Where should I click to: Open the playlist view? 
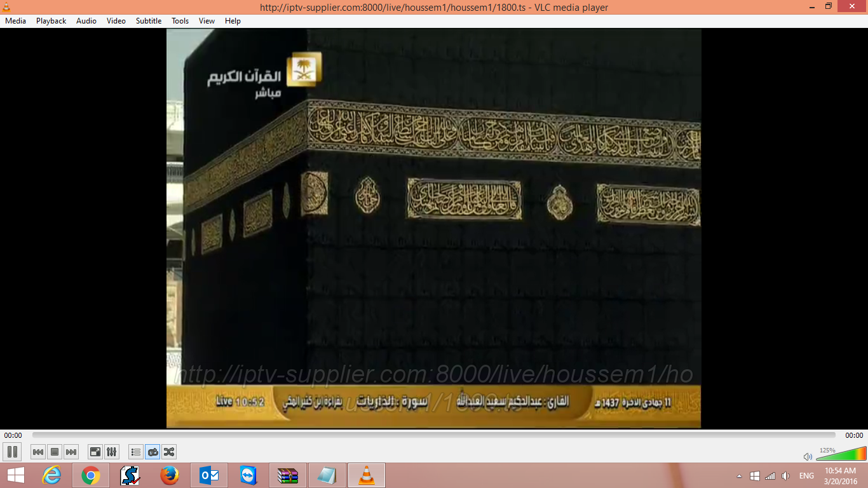click(136, 452)
